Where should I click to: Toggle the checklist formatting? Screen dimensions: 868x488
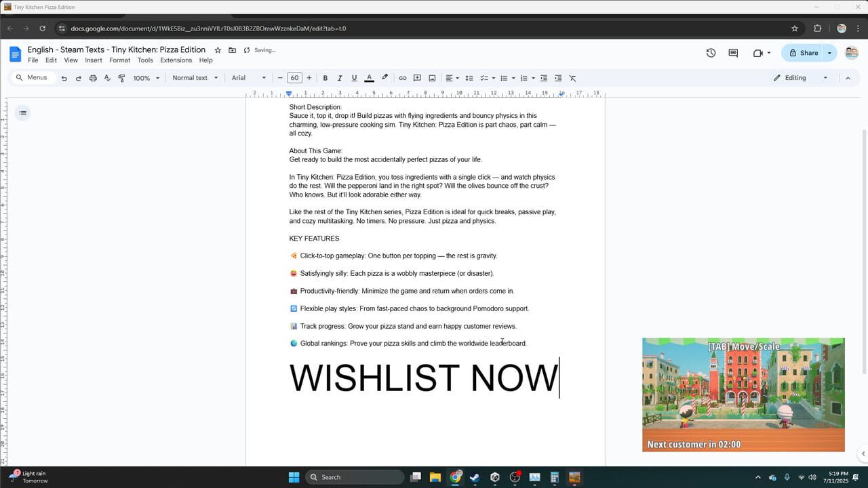click(x=484, y=77)
